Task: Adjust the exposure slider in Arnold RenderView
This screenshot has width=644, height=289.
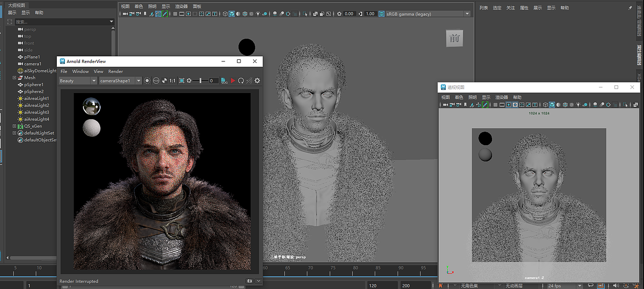Action: click(200, 80)
